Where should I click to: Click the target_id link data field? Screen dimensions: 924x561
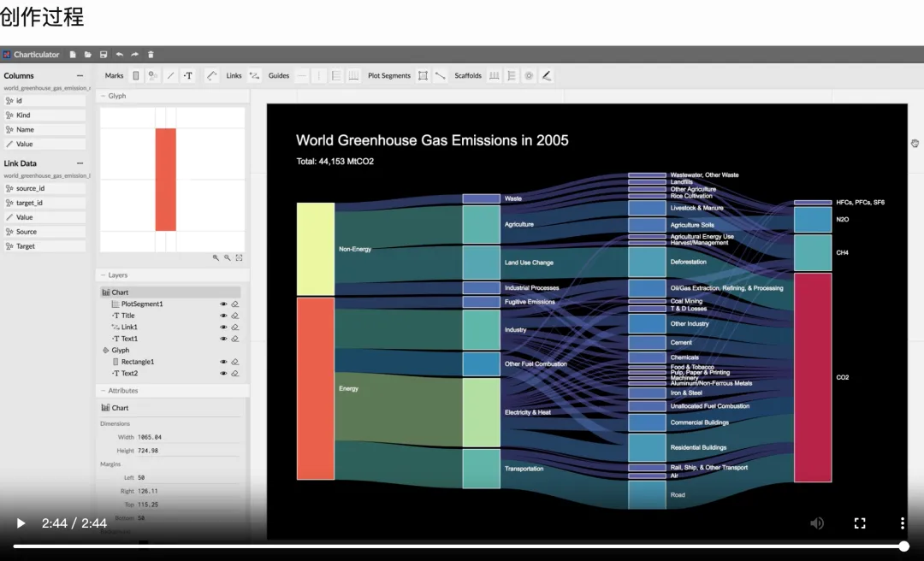click(x=44, y=203)
